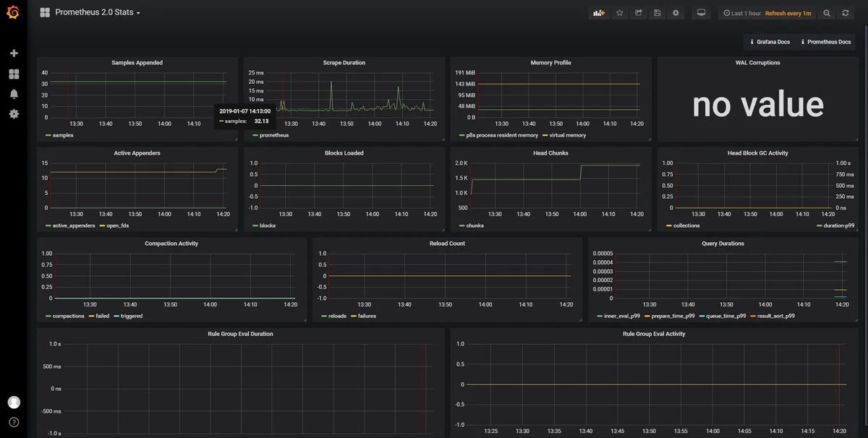Open the Prometheus Docs link
The width and height of the screenshot is (868, 438).
825,42
